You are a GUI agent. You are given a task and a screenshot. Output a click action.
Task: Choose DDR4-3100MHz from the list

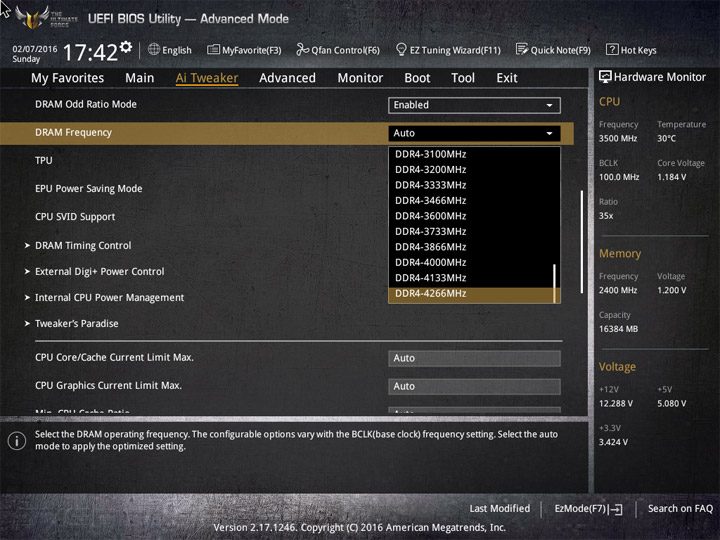tap(474, 154)
